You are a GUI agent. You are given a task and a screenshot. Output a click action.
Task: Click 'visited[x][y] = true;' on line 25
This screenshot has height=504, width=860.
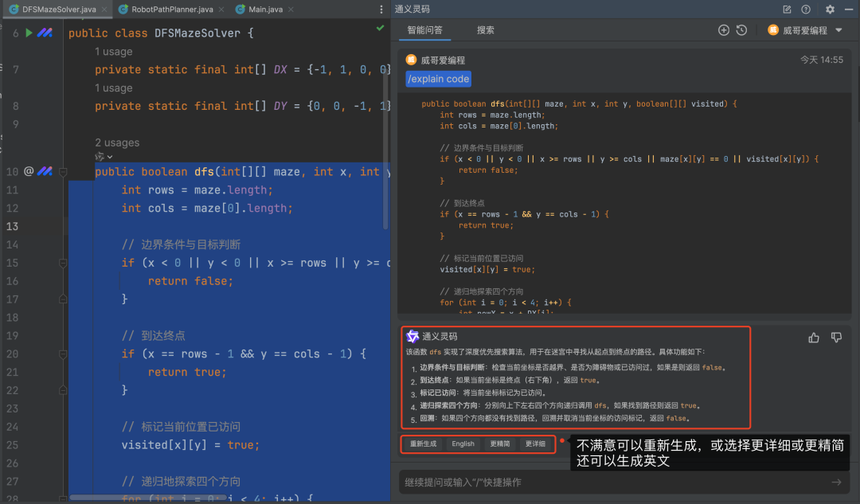point(190,445)
